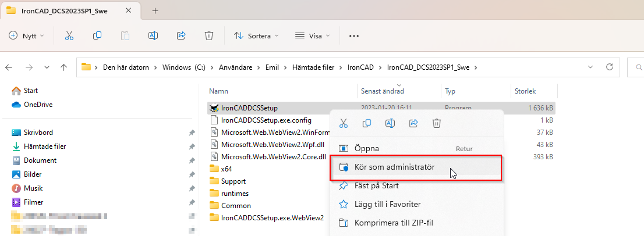Image resolution: width=644 pixels, height=236 pixels.
Task: Click the Refresh icon beside the address bar
Action: (x=610, y=67)
